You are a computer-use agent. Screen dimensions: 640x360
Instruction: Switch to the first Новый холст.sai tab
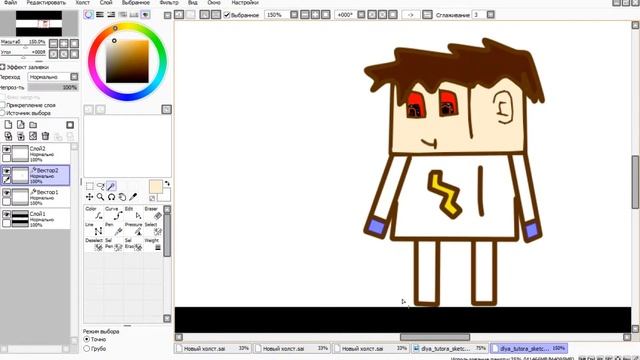(213, 349)
